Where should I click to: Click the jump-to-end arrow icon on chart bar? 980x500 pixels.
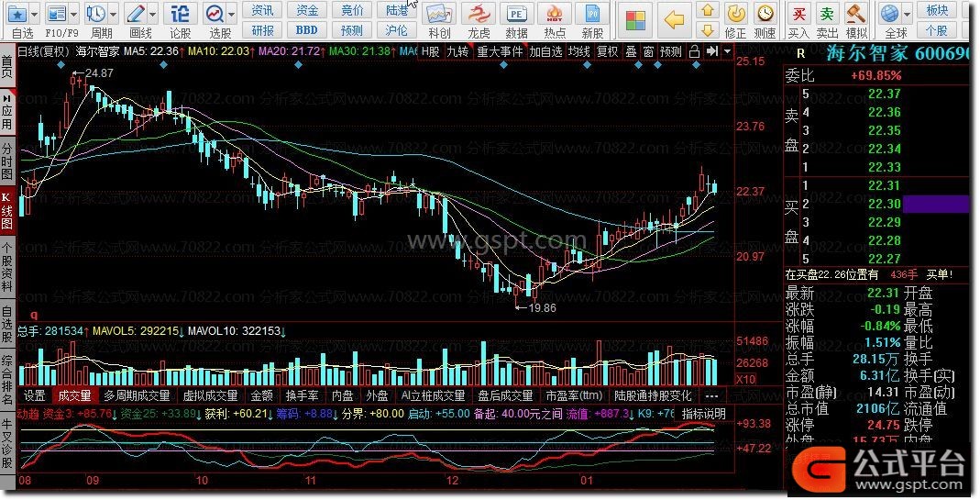click(x=712, y=51)
